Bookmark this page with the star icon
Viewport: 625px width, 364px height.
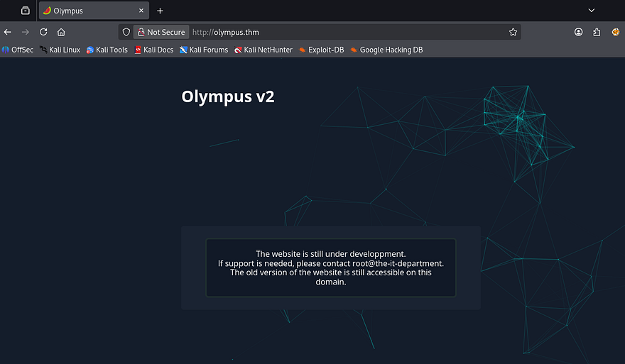pyautogui.click(x=513, y=32)
